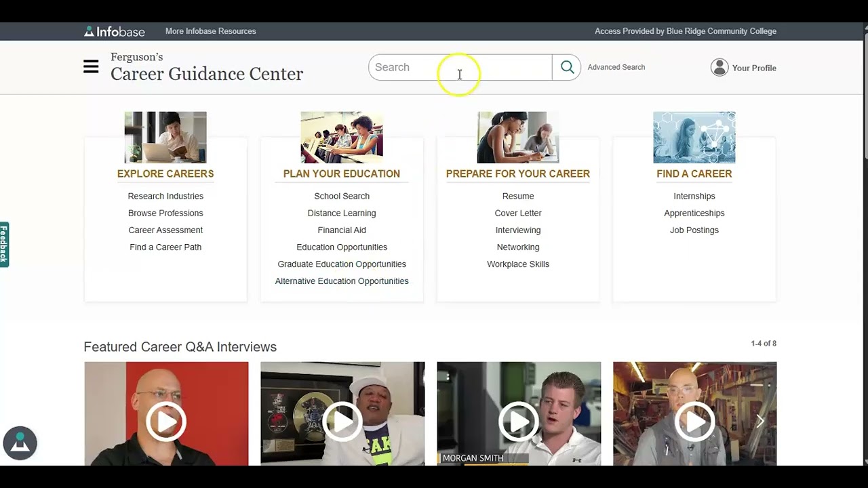
Task: Click the Infobase logo
Action: tap(115, 31)
